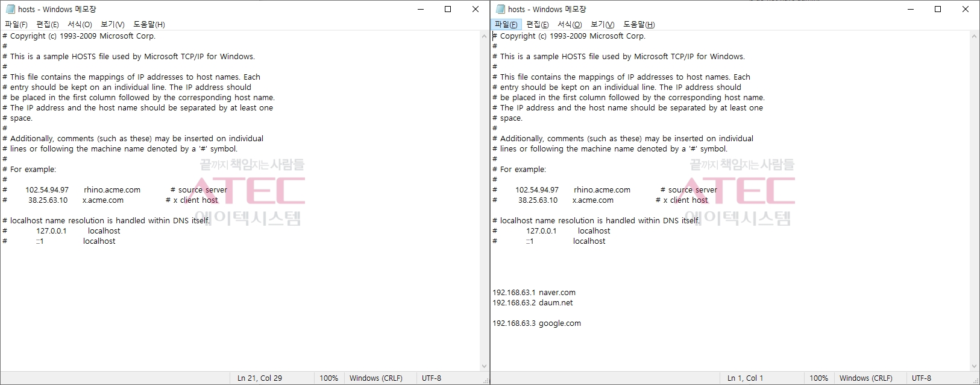Screen dimensions: 980x385
Task: Open 도움말(H) menu in right Notepad window
Action: [x=639, y=24]
